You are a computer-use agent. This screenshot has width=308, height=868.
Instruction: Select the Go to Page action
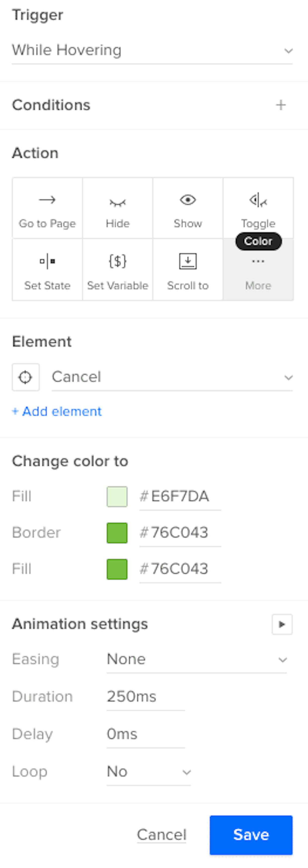(x=47, y=208)
